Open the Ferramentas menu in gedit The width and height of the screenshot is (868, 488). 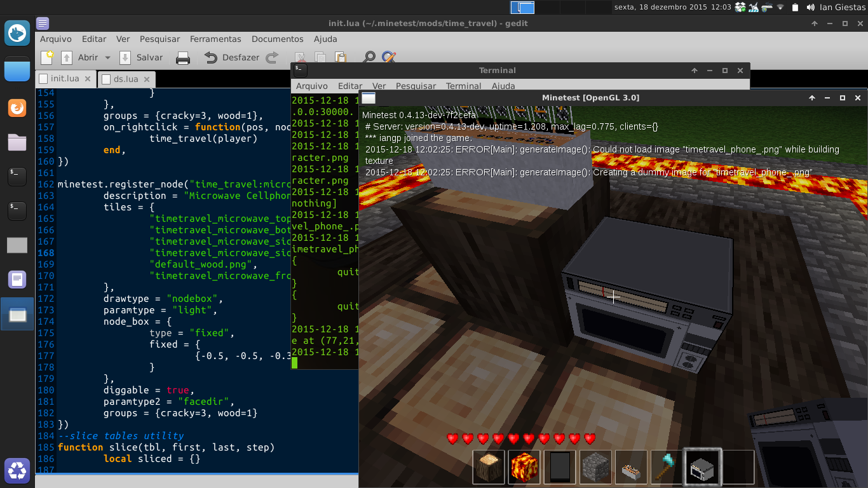point(215,39)
